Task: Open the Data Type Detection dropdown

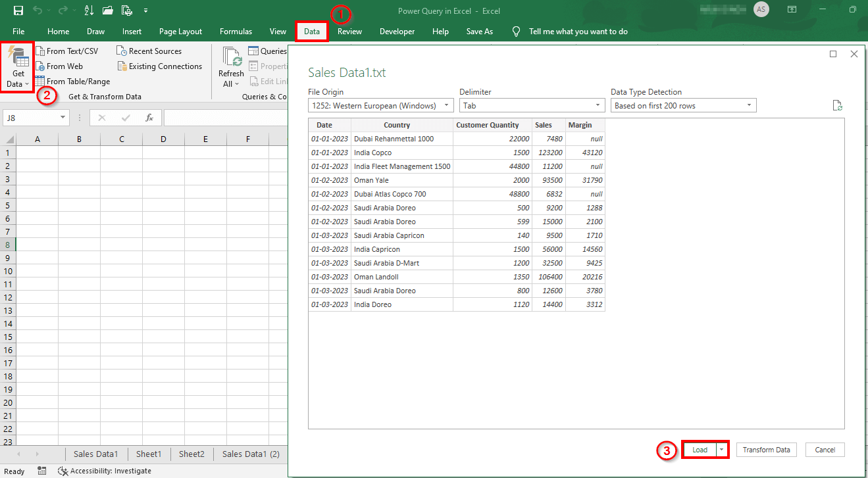Action: click(682, 105)
